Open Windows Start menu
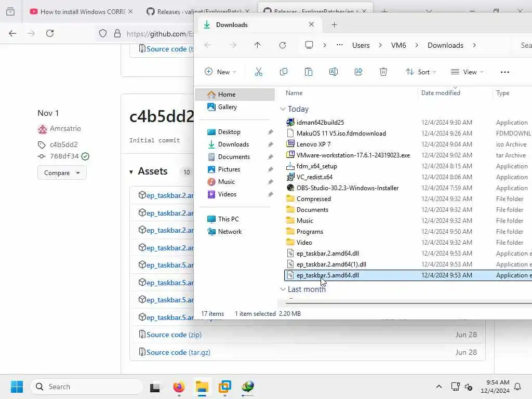532x399 pixels. tap(17, 387)
